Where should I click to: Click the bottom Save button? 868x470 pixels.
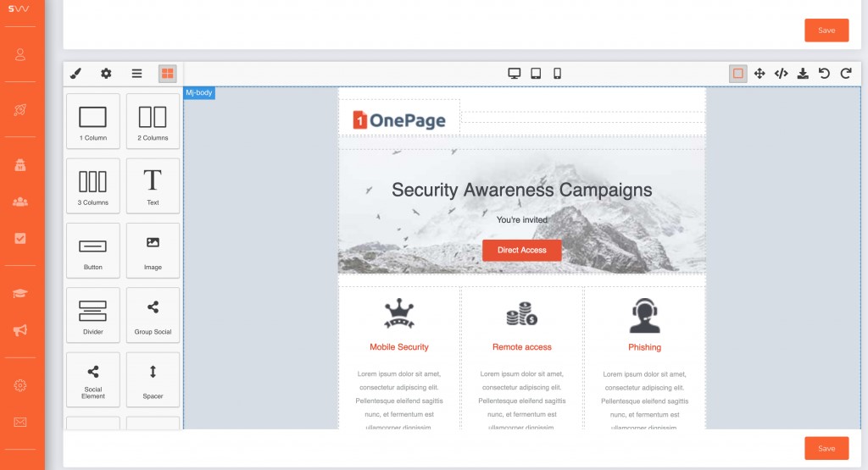pos(826,449)
